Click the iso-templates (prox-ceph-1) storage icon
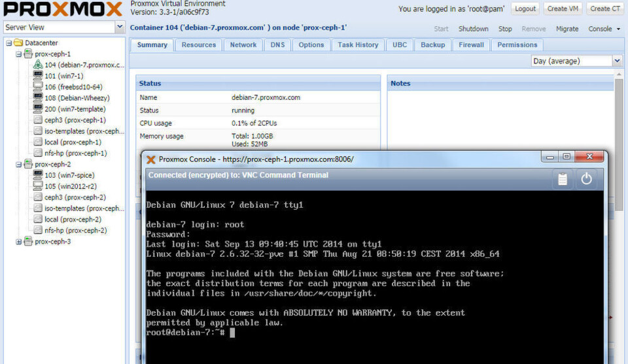This screenshot has height=364, width=628. point(38,131)
